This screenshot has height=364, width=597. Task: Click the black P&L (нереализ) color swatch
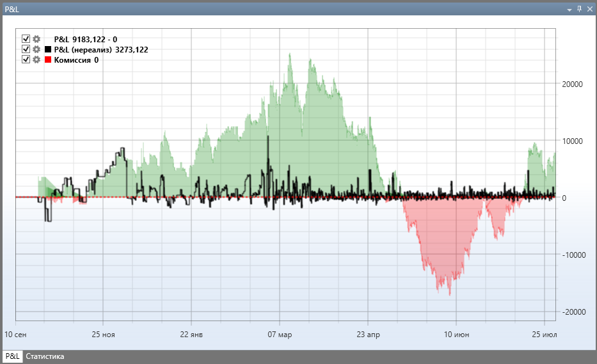tap(48, 49)
